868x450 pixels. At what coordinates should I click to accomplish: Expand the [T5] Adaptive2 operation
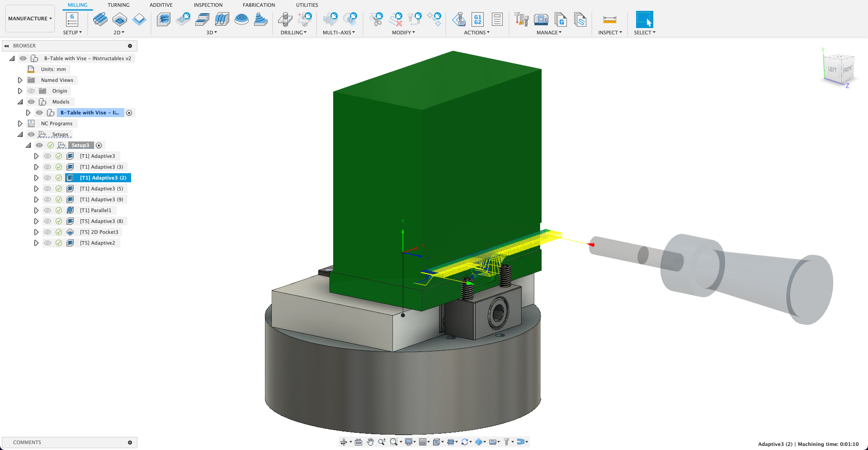[36, 243]
